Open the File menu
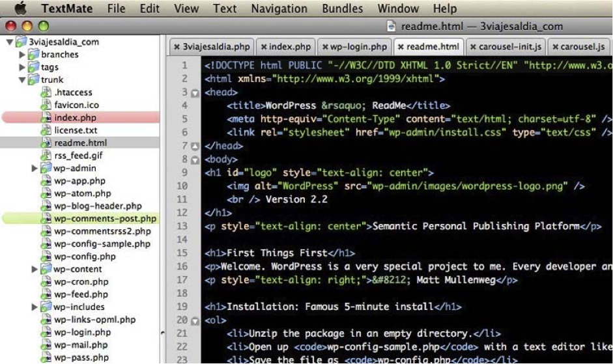This screenshot has width=613, height=364. 116,8
